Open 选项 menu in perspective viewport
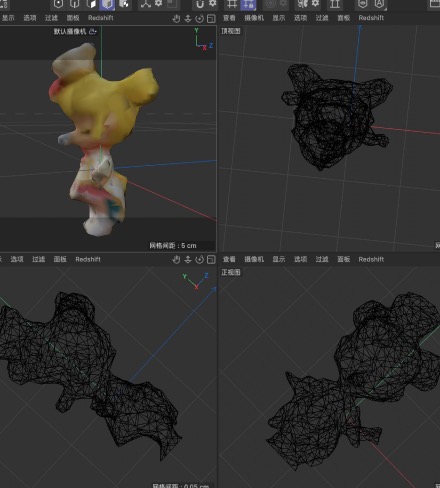 (x=30, y=18)
